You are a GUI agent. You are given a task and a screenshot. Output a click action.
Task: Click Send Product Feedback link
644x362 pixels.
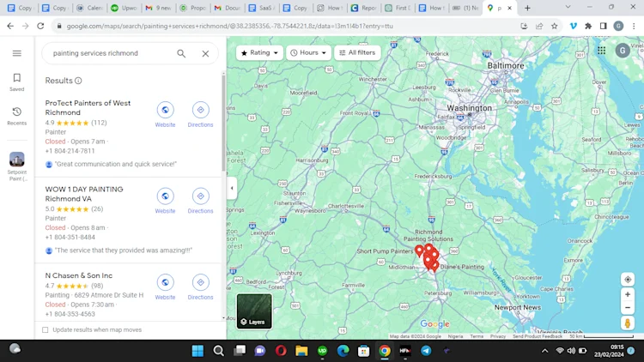pyautogui.click(x=538, y=336)
